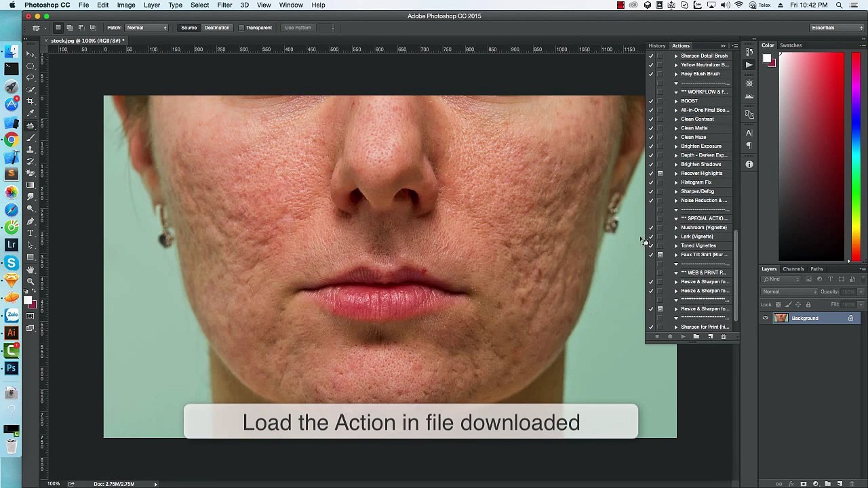Image resolution: width=868 pixels, height=488 pixels.
Task: Choose the Lasso tool
Action: pos(31,77)
